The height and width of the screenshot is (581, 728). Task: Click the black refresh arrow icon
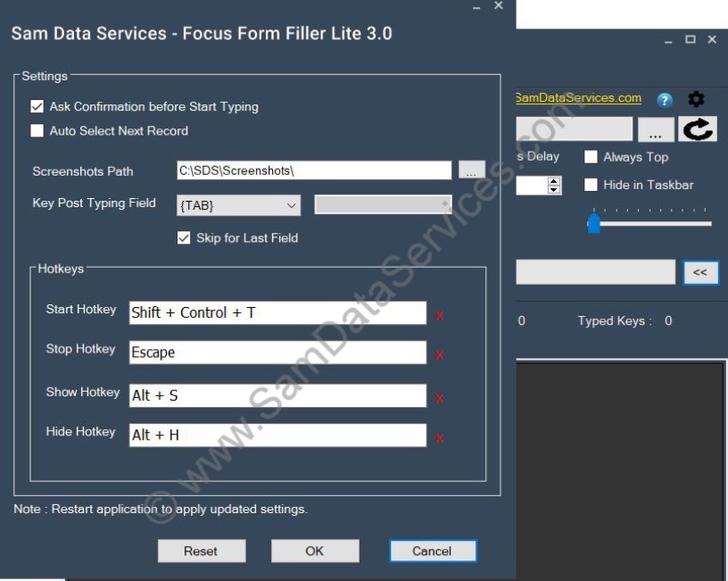698,129
